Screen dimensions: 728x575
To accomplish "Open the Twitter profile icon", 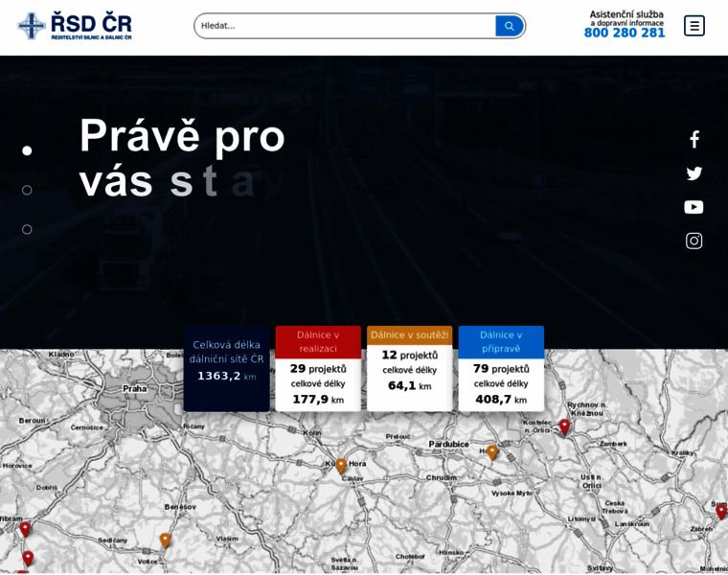I will 694,173.
